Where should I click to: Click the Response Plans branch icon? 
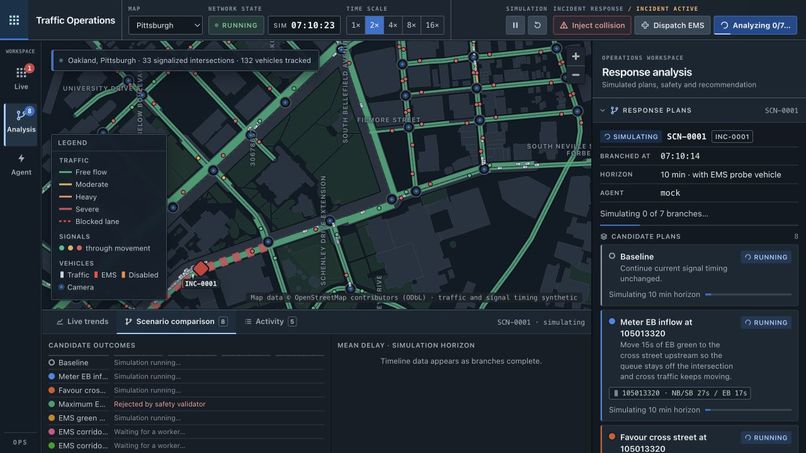(614, 110)
